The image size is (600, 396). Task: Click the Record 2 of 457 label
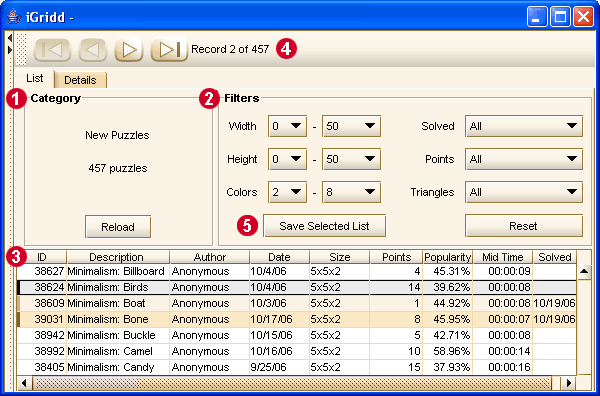[230, 49]
